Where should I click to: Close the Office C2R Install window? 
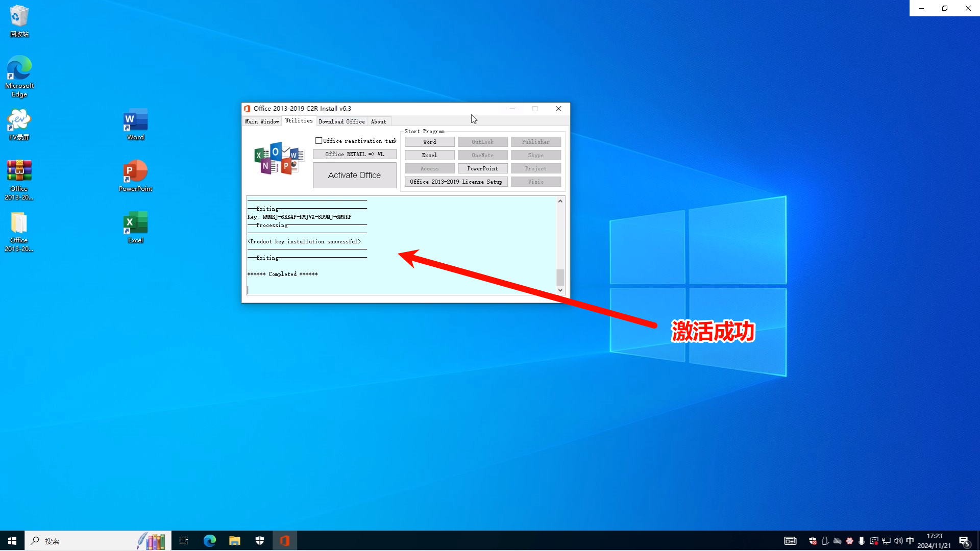coord(558,109)
